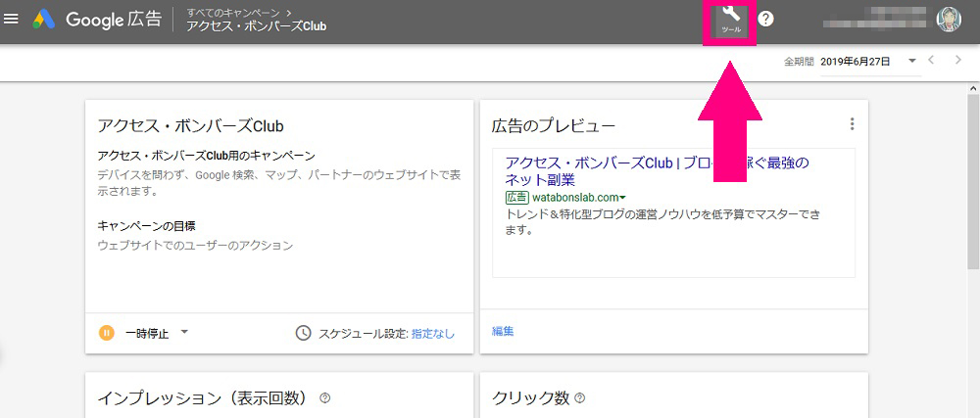Click the クリック数 heading
980x418 pixels.
point(530,398)
